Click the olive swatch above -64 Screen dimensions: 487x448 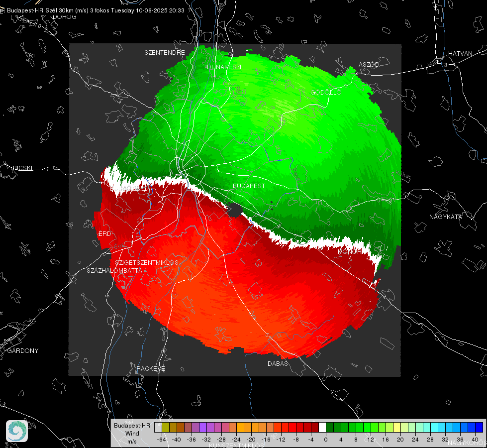click(x=166, y=427)
